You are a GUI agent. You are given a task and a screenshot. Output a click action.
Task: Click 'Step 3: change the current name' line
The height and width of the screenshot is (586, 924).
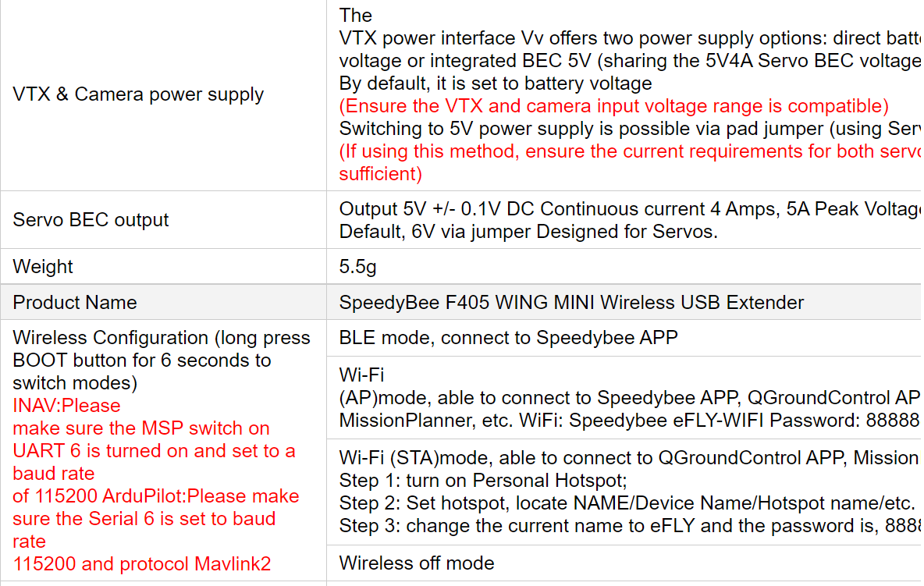point(630,525)
